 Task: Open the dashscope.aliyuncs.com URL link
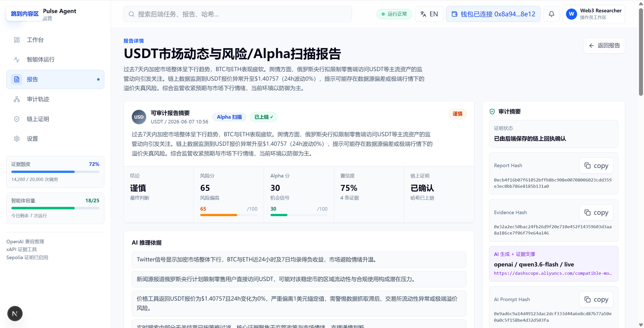click(x=553, y=273)
